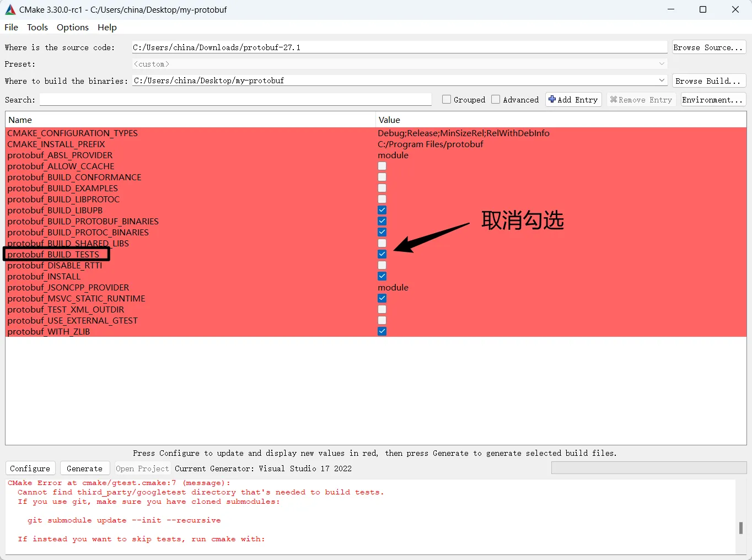Open the Help menu
752x560 pixels.
click(107, 27)
